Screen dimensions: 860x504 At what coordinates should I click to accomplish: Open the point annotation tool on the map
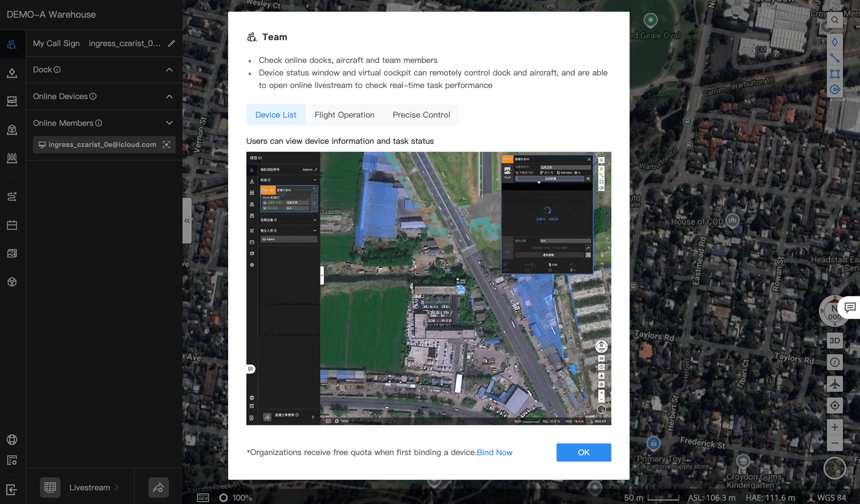tap(834, 42)
